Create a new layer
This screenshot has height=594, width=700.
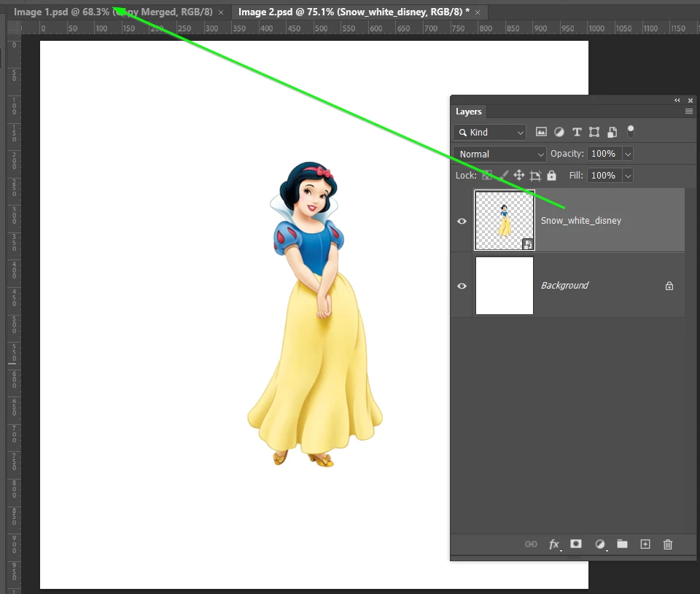pos(645,544)
